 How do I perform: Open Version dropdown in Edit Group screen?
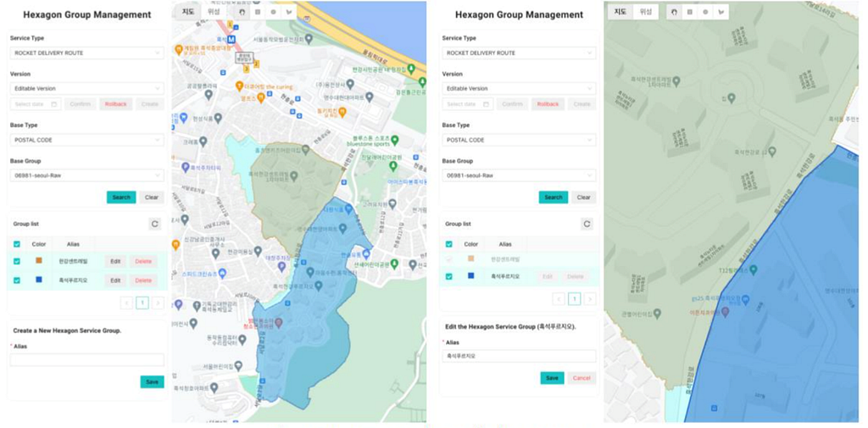coord(519,89)
